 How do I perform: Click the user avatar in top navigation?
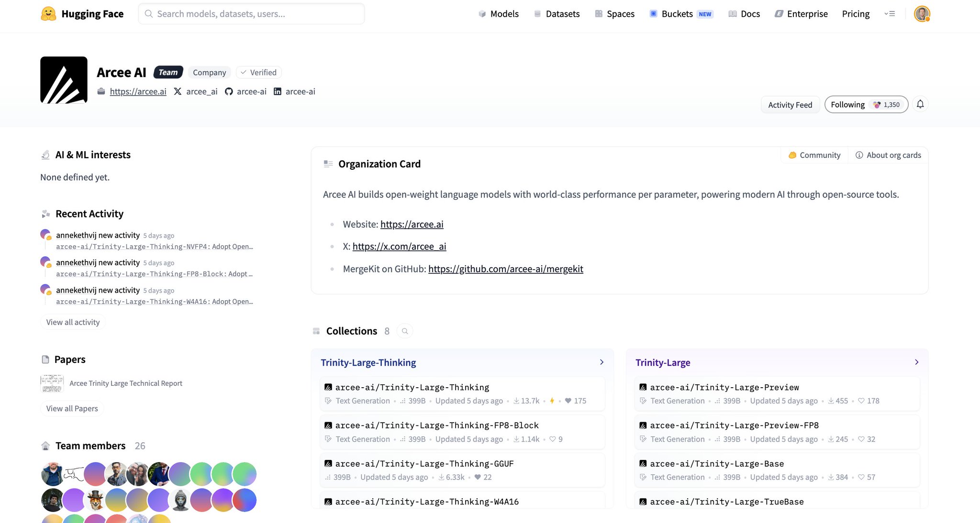pyautogui.click(x=922, y=14)
